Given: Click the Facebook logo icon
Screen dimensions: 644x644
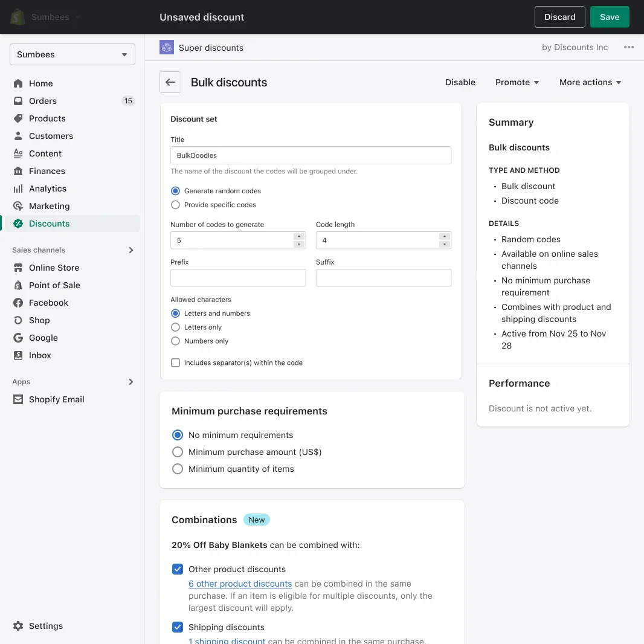Looking at the screenshot, I should coord(18,303).
